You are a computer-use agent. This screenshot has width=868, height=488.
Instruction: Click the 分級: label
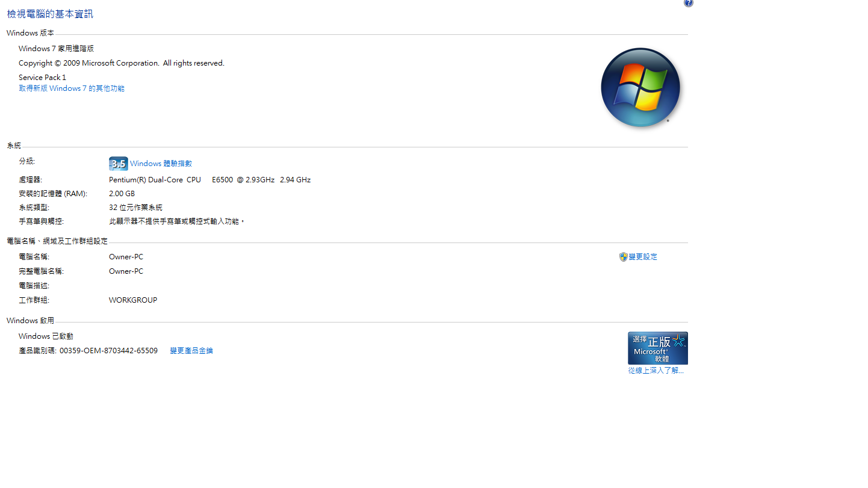click(26, 161)
